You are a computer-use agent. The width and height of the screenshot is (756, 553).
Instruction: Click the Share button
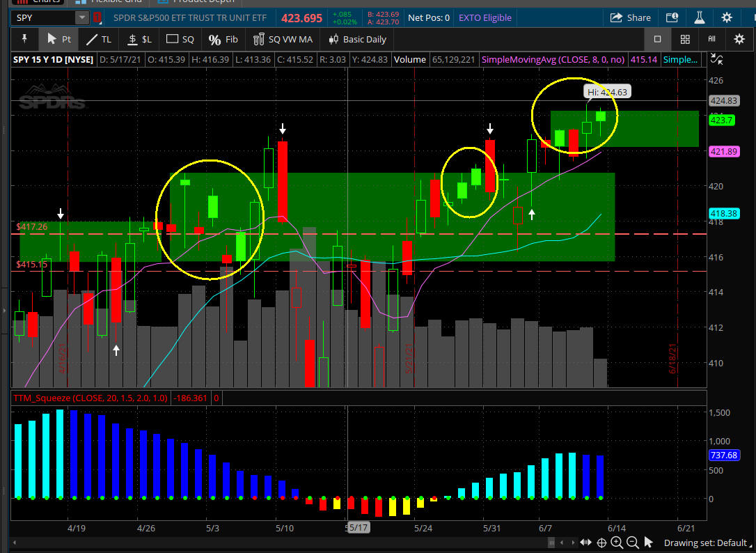[631, 18]
